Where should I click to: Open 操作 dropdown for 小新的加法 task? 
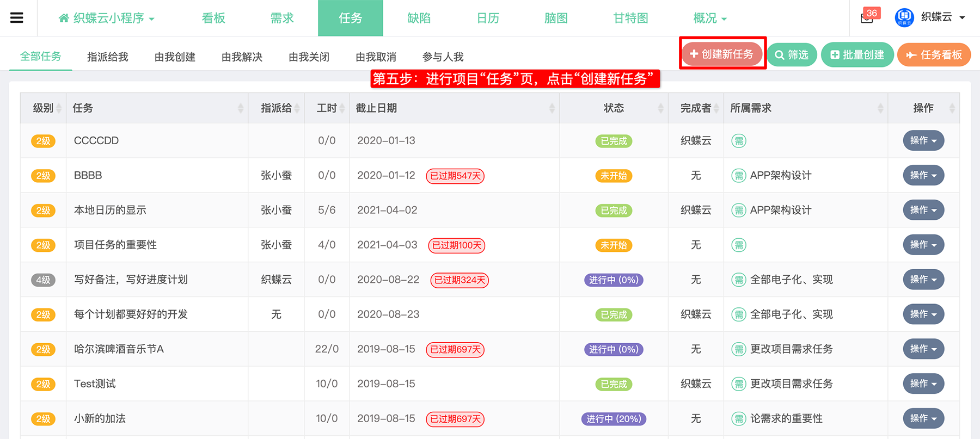pos(923,418)
